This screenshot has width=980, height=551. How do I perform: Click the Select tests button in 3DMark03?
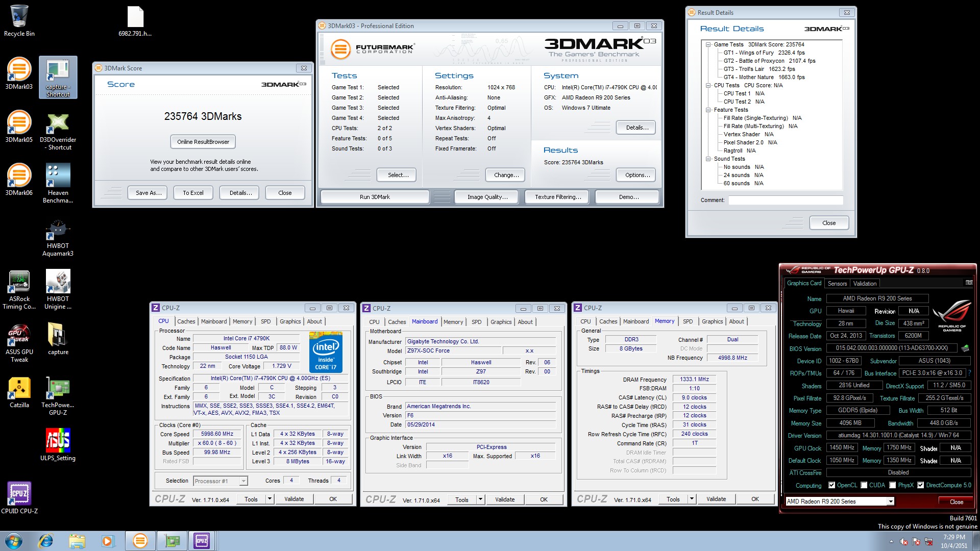pos(398,175)
